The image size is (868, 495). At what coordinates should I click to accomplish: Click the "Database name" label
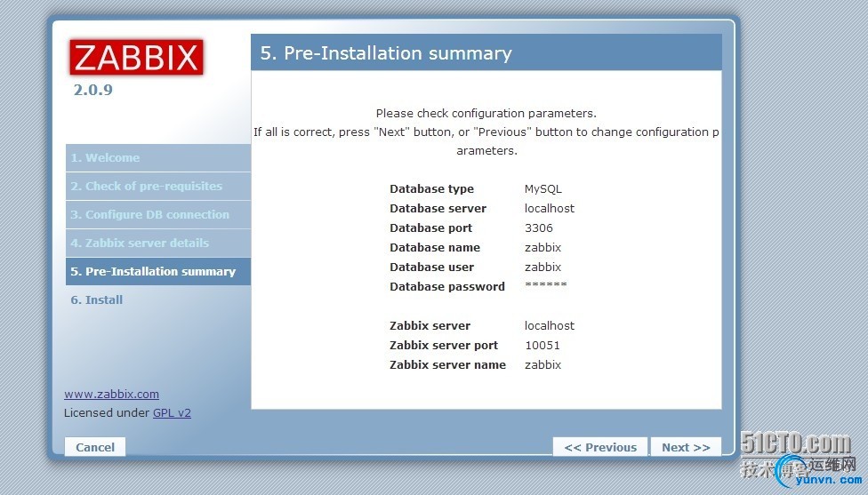point(435,247)
